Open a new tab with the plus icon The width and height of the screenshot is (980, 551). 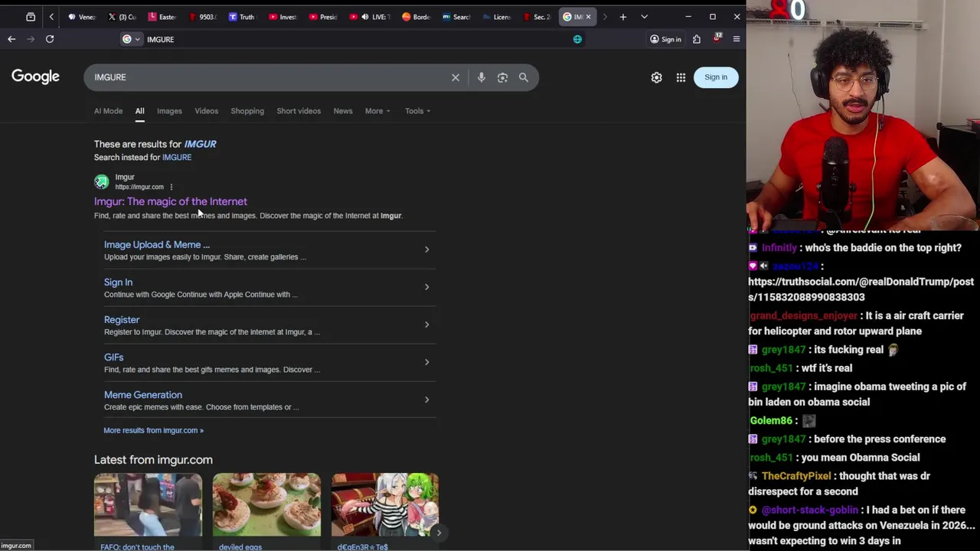pyautogui.click(x=623, y=17)
